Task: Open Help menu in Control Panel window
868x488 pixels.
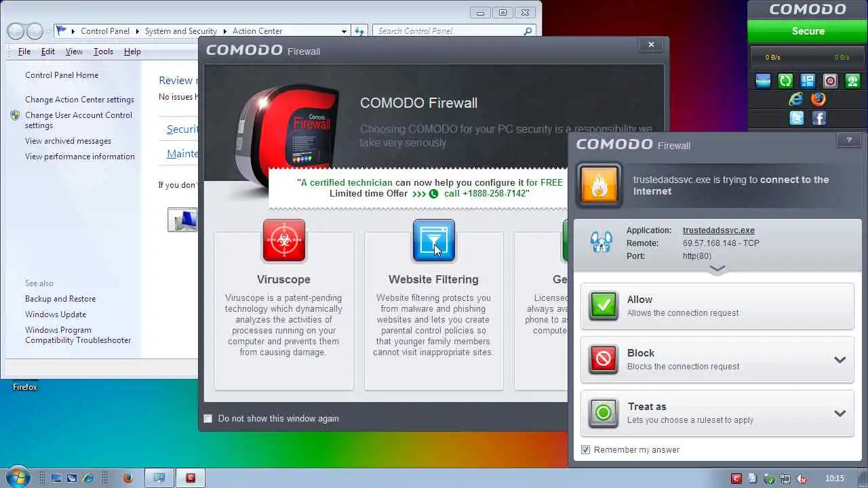Action: pyautogui.click(x=132, y=52)
